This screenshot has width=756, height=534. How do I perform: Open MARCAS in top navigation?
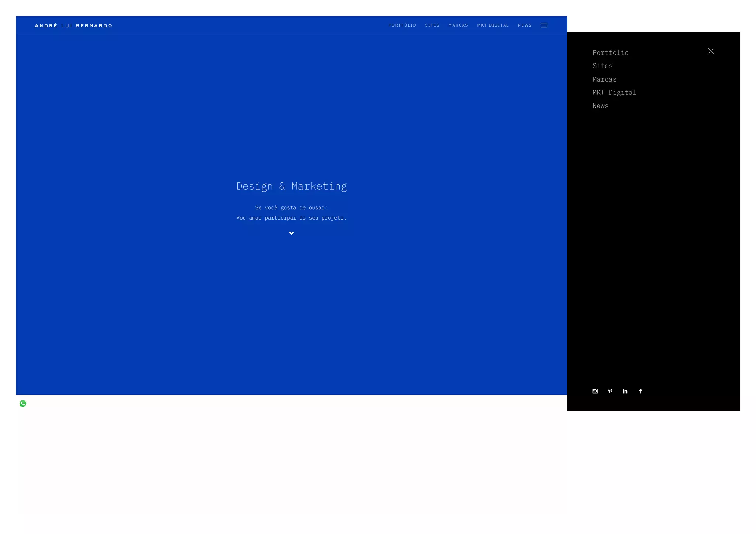tap(458, 25)
